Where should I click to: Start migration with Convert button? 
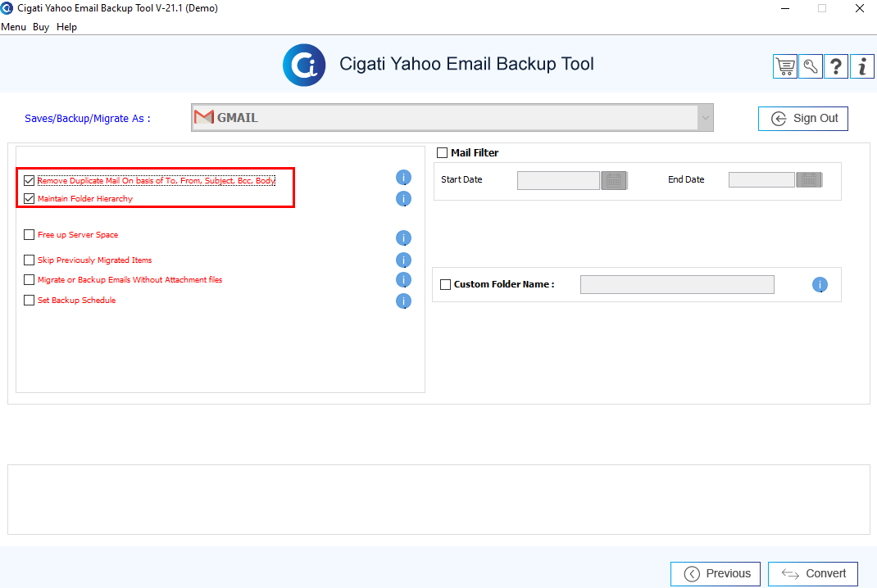813,574
